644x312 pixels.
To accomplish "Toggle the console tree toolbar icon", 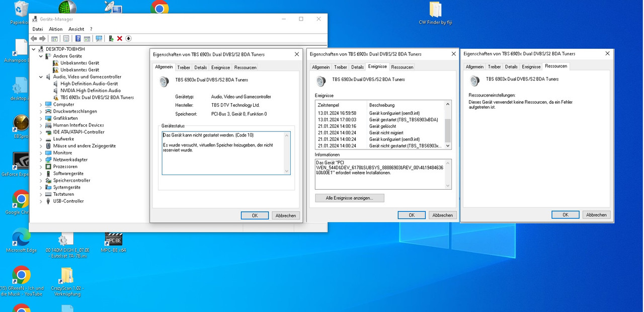I will coord(54,39).
